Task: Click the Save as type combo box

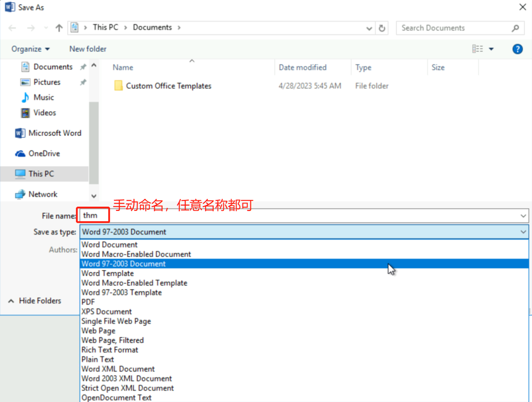Action: coord(304,232)
